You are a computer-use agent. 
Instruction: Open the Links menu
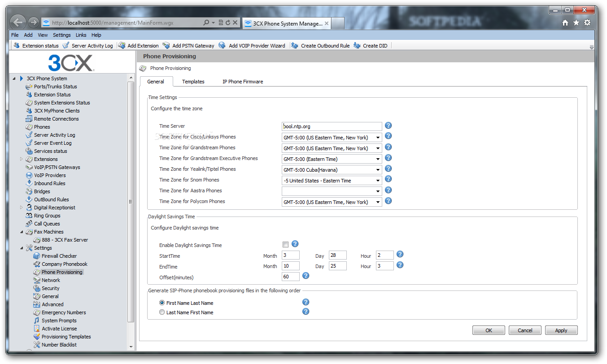[81, 35]
